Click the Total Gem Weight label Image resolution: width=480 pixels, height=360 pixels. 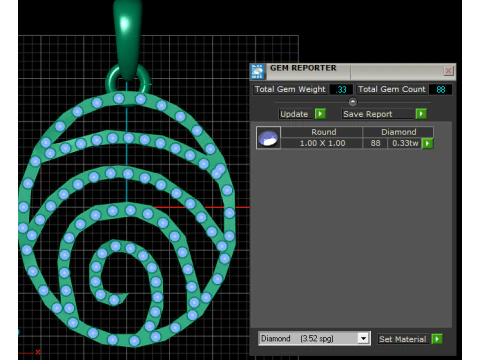(290, 89)
